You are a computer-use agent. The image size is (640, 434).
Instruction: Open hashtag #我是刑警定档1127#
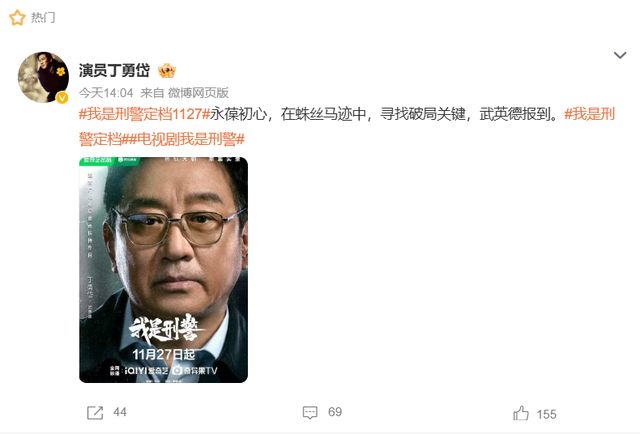click(144, 114)
